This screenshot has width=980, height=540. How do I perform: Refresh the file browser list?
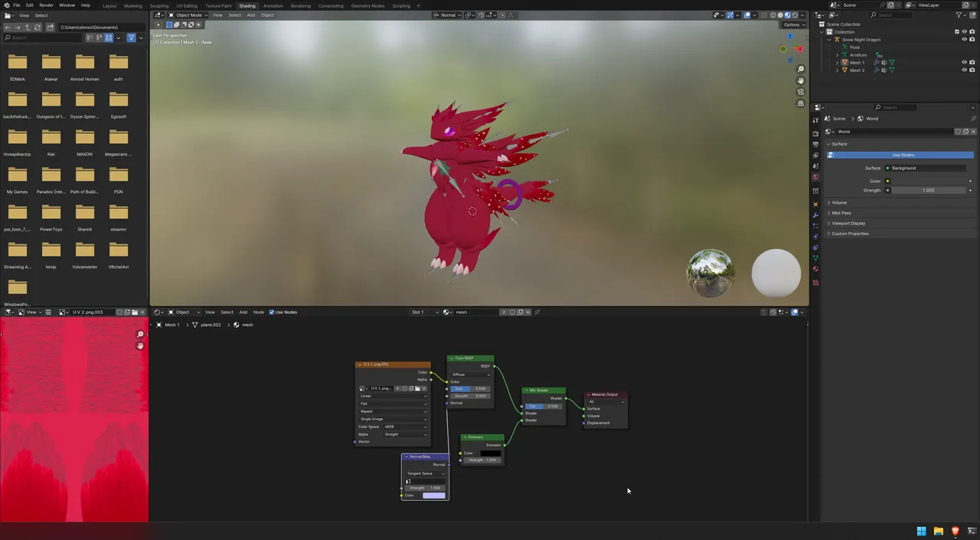click(x=38, y=28)
